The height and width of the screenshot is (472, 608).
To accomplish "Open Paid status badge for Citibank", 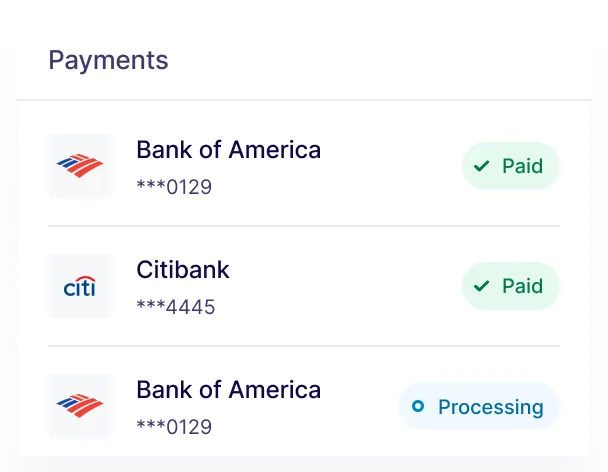I will 510,286.
